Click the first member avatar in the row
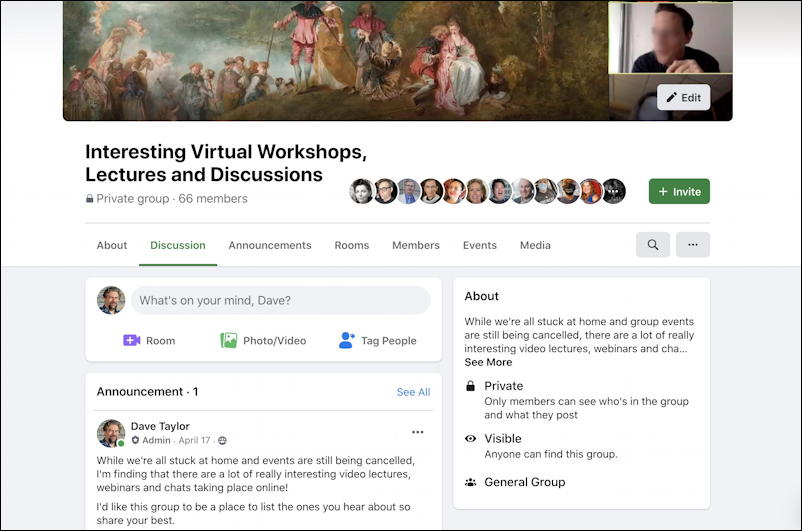 tap(362, 191)
